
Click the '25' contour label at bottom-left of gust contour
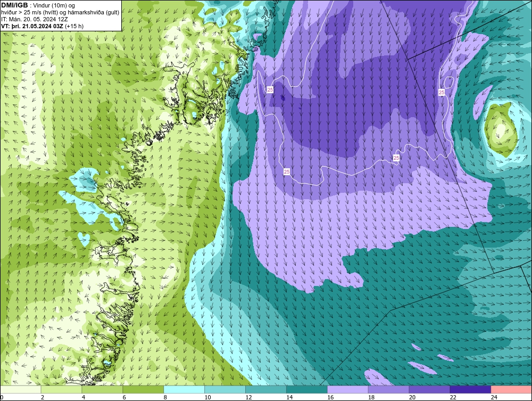click(x=287, y=172)
